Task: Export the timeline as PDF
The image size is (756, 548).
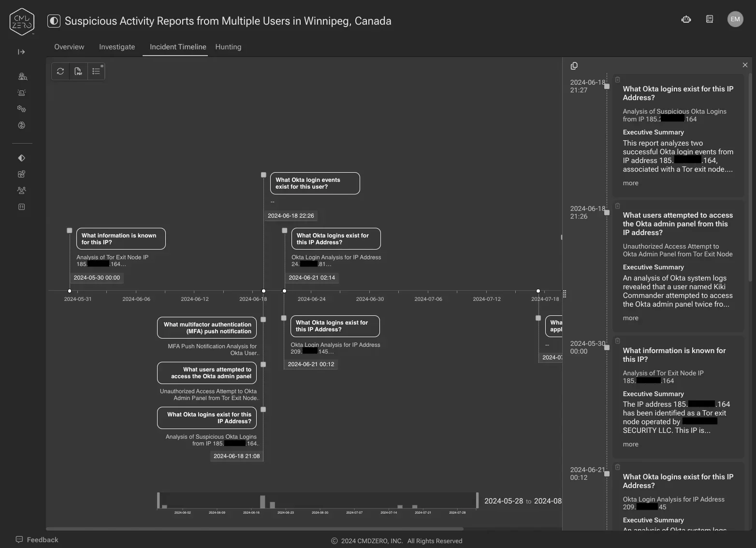Action: (78, 71)
